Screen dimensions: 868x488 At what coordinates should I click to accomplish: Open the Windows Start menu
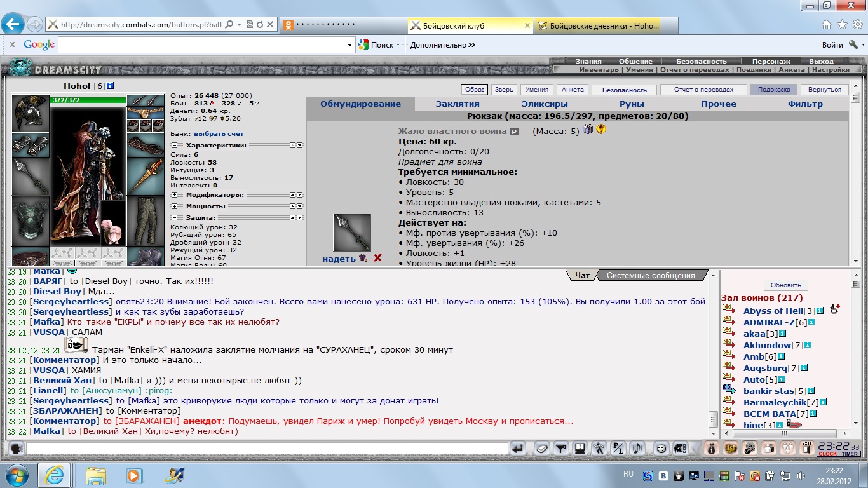point(16,475)
